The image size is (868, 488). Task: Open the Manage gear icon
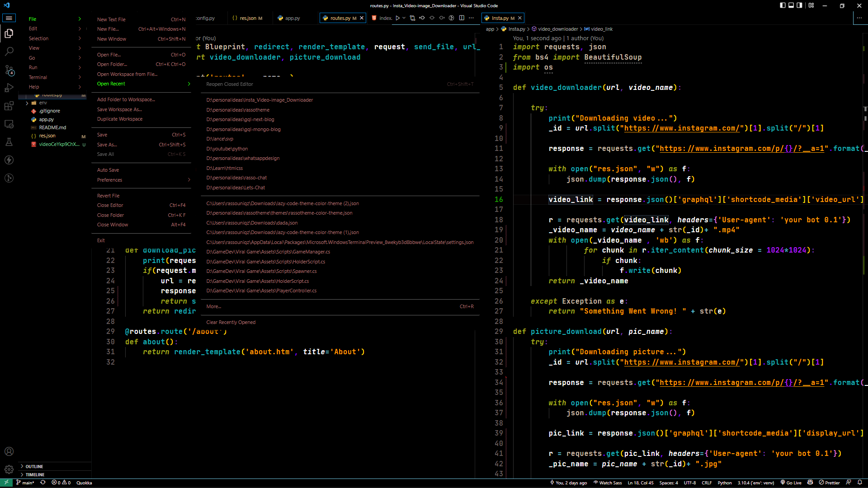9,469
